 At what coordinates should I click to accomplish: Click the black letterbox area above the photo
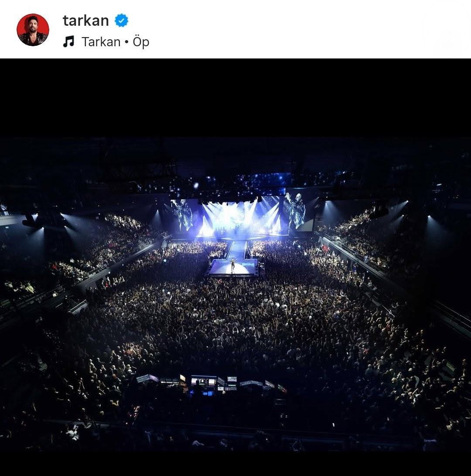(x=235, y=98)
